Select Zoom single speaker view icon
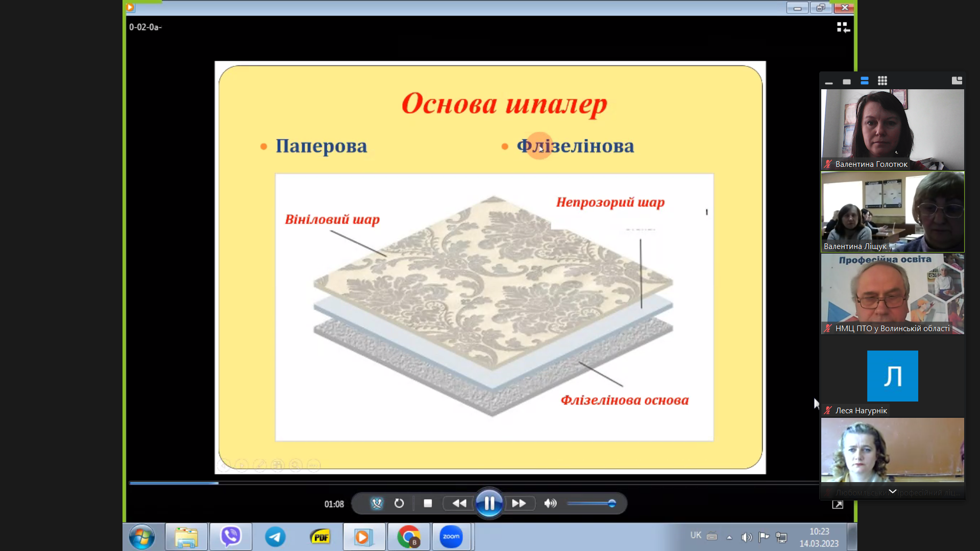 point(847,82)
